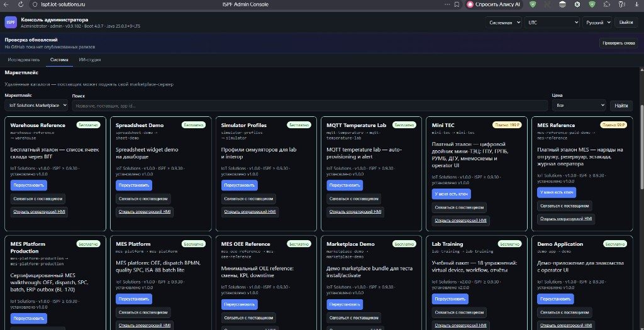Open operator HMI for Warehouse Reference

tap(39, 212)
